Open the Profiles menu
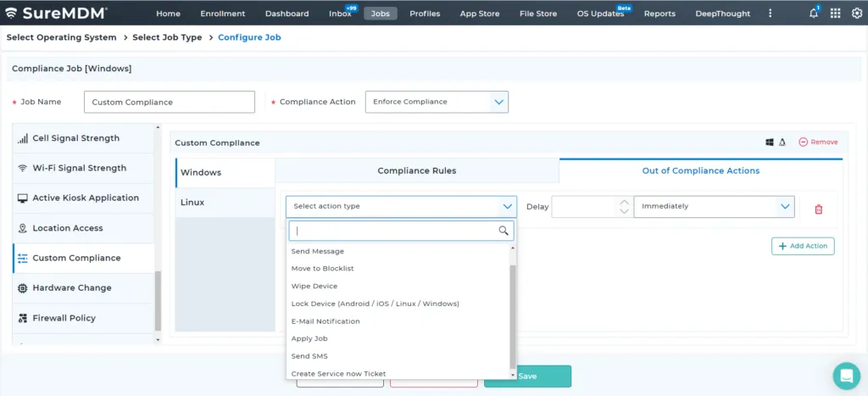This screenshot has height=396, width=868. pos(425,14)
